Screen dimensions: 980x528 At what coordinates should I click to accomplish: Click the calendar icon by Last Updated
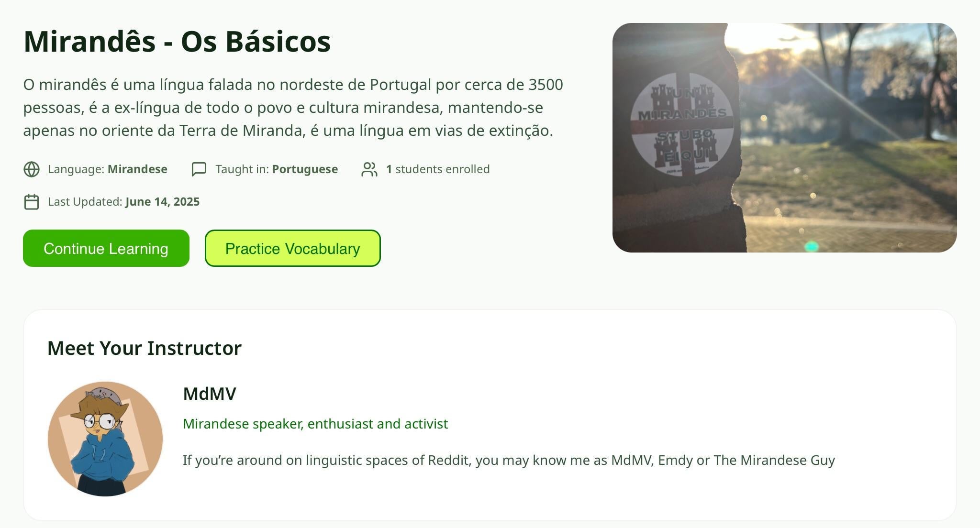click(32, 202)
